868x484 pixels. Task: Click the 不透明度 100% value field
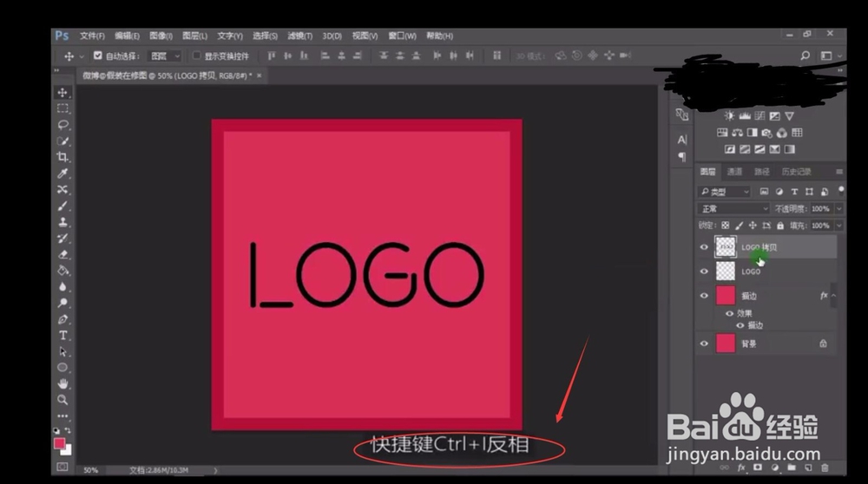821,208
